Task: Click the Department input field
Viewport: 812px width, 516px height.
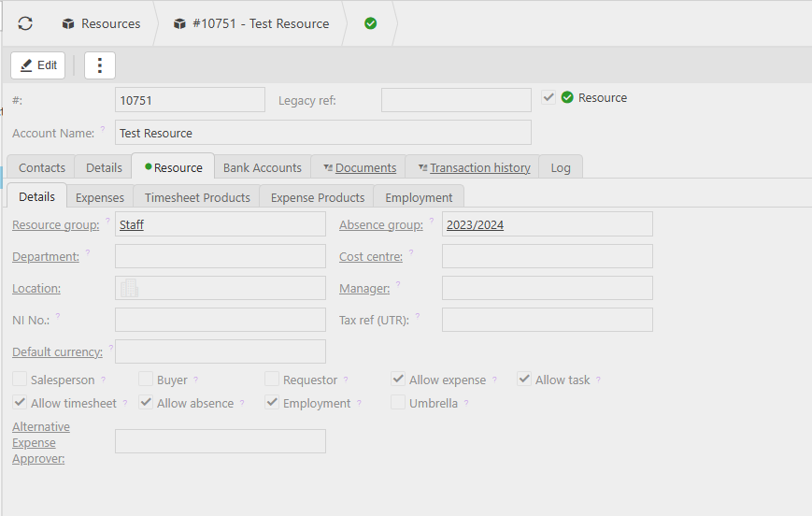Action: click(221, 256)
